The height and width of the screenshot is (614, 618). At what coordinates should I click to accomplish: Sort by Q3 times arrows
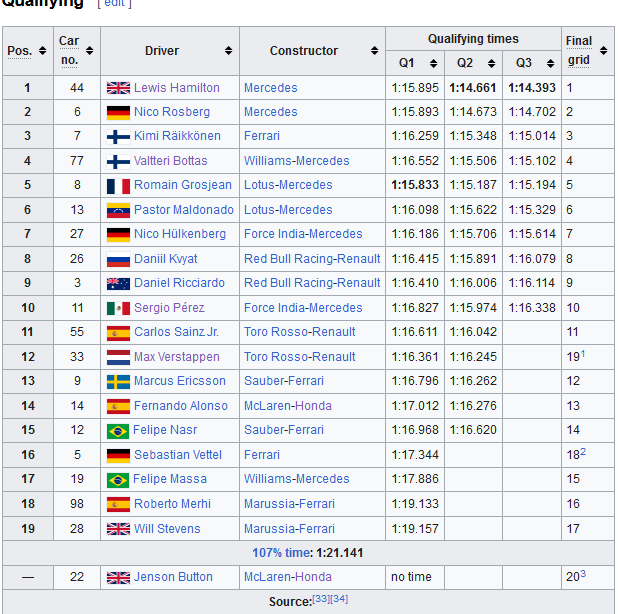point(551,63)
